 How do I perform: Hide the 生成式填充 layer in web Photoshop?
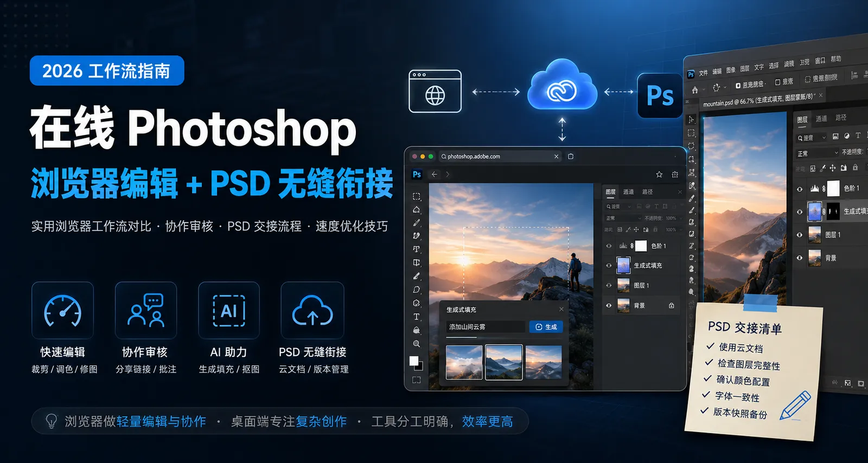pyautogui.click(x=609, y=266)
